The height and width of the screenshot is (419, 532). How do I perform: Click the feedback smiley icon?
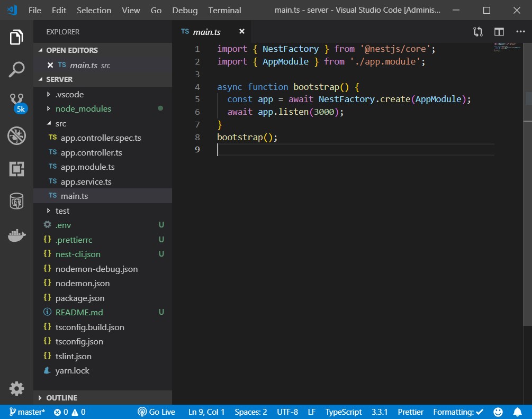pos(498,412)
